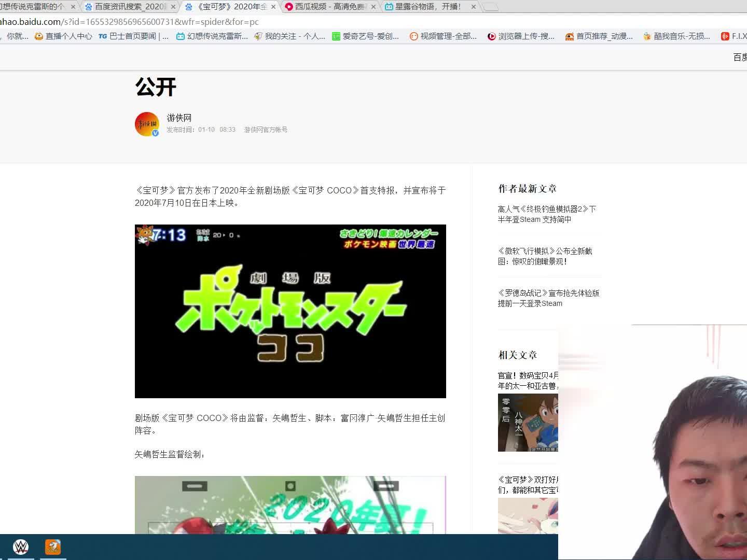Open related article 官宣！数码宝贝

coord(528,381)
